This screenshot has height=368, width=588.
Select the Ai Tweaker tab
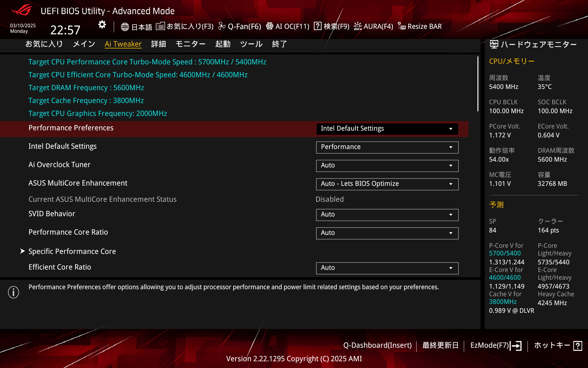[123, 44]
